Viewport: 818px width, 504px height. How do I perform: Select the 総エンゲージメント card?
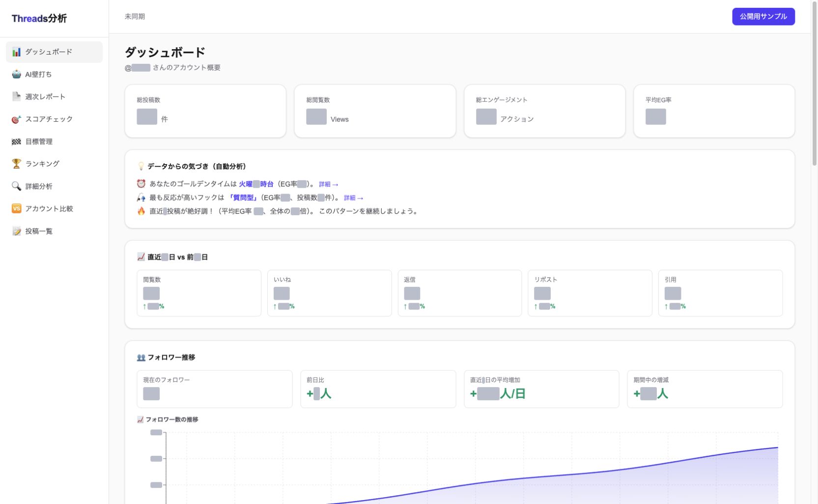544,111
